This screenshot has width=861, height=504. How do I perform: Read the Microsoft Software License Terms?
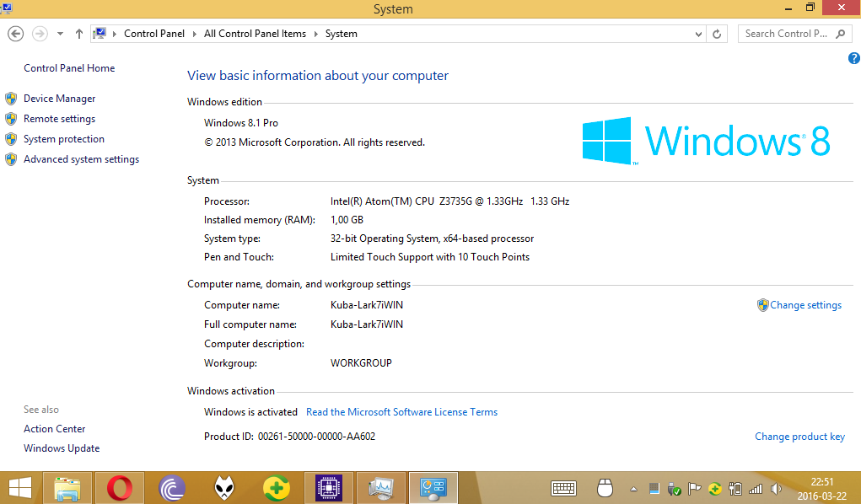click(402, 412)
